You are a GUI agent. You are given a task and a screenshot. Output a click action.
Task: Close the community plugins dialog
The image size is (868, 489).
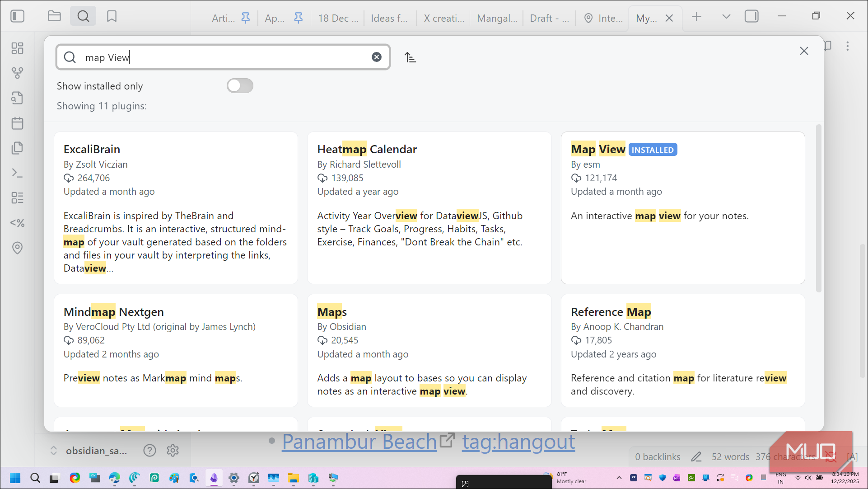pos(804,51)
